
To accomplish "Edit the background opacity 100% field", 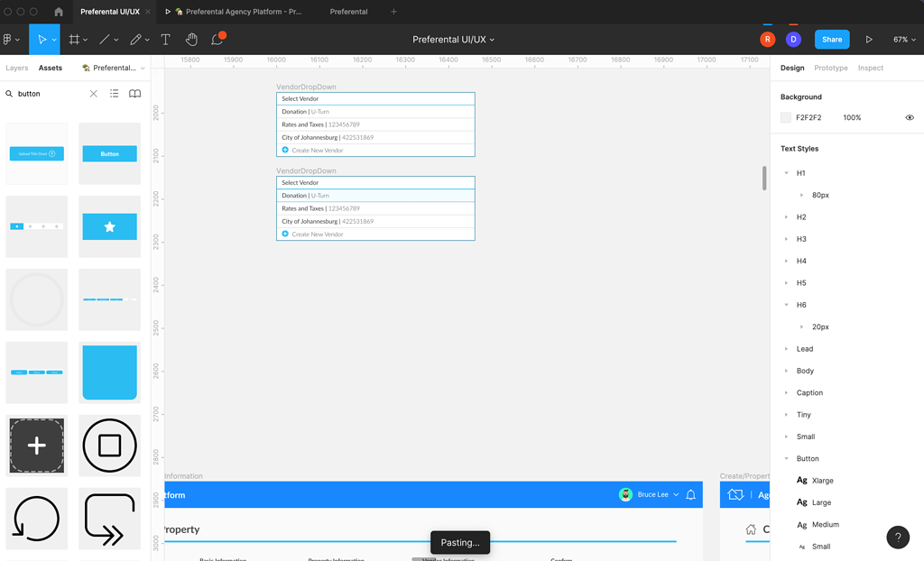I will click(x=852, y=118).
